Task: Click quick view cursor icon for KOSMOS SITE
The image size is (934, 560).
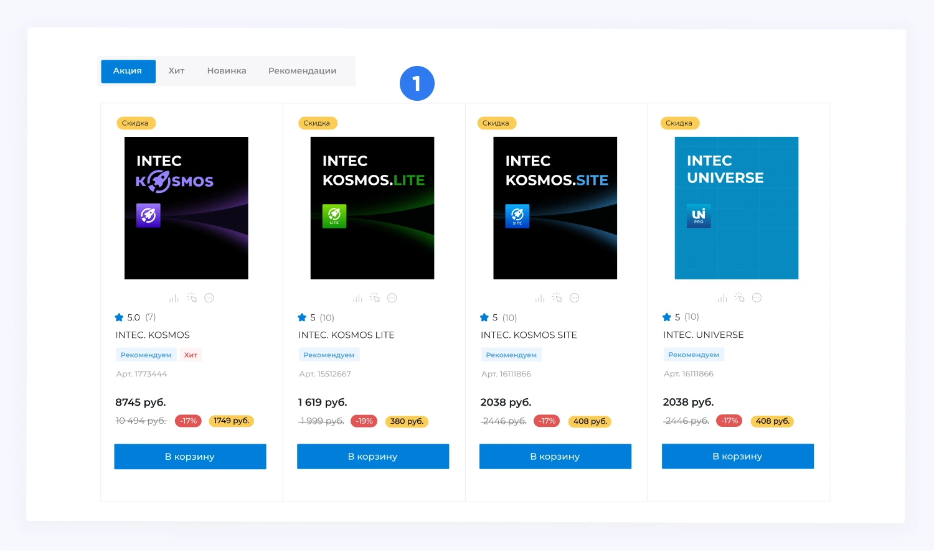Action: [x=557, y=298]
